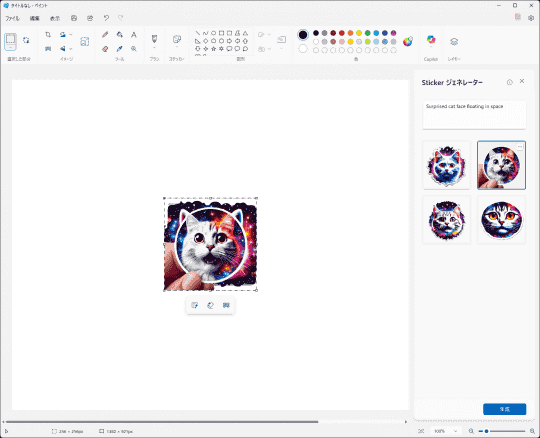The width and height of the screenshot is (540, 438).
Task: Click the Edit colors wheel icon
Action: [x=408, y=42]
